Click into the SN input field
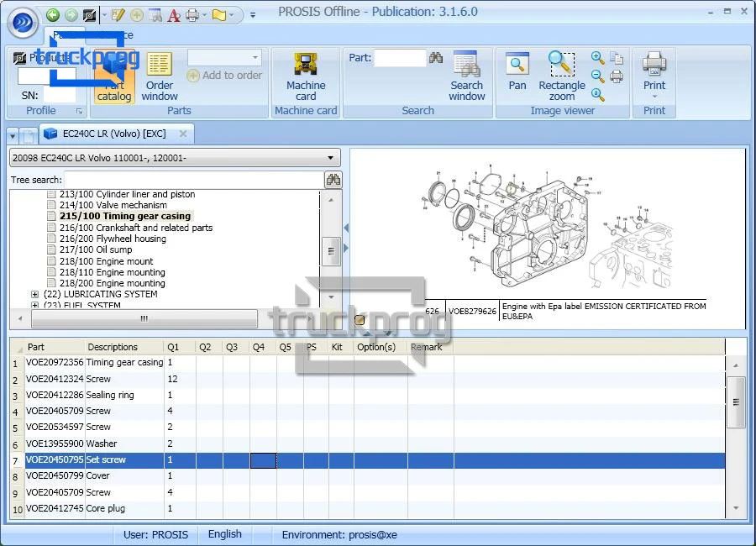 point(60,95)
